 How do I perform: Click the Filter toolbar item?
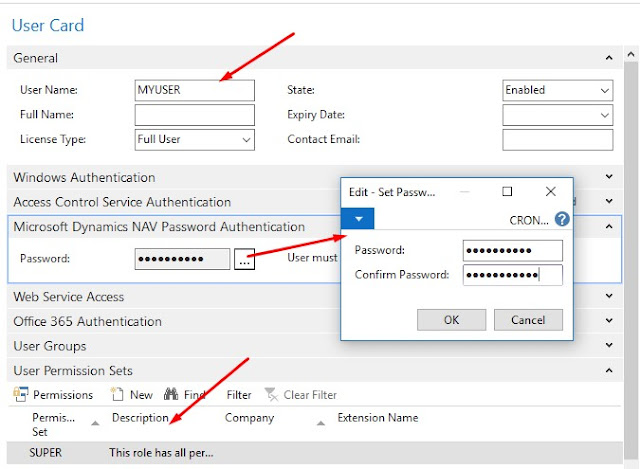point(238,395)
